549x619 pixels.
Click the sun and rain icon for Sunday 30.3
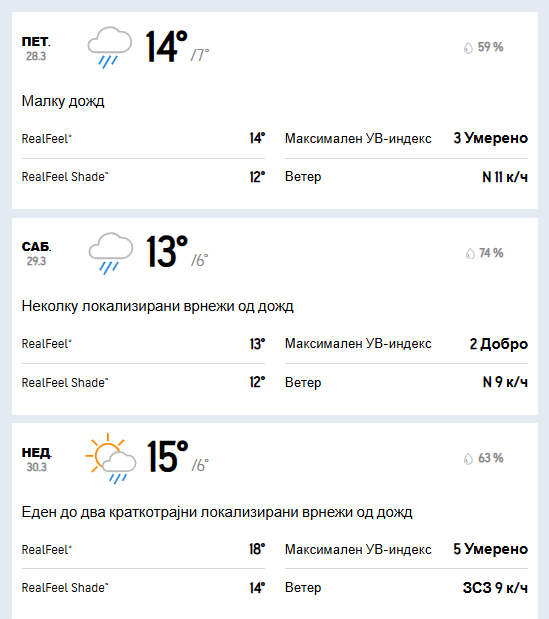[111, 459]
